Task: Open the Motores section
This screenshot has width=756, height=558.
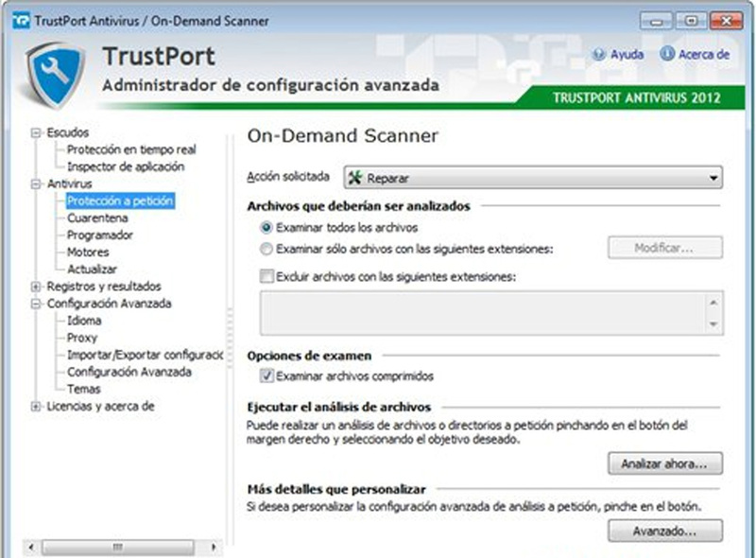Action: 88,252
